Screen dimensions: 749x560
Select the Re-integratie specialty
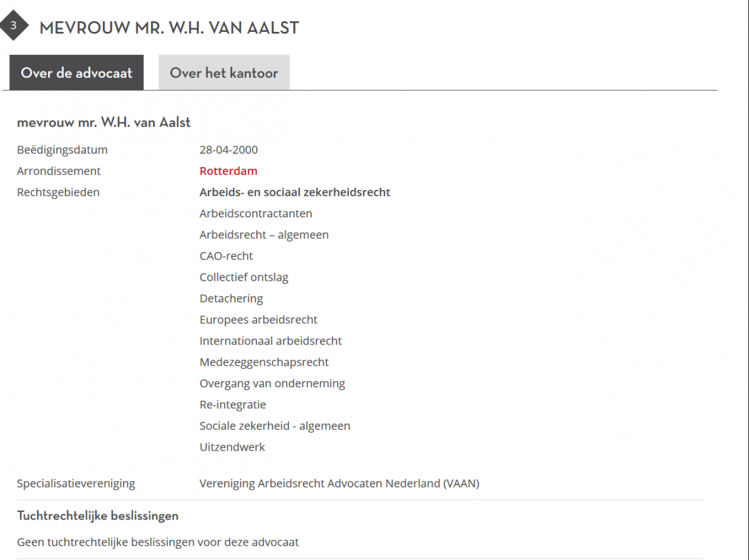click(x=233, y=404)
